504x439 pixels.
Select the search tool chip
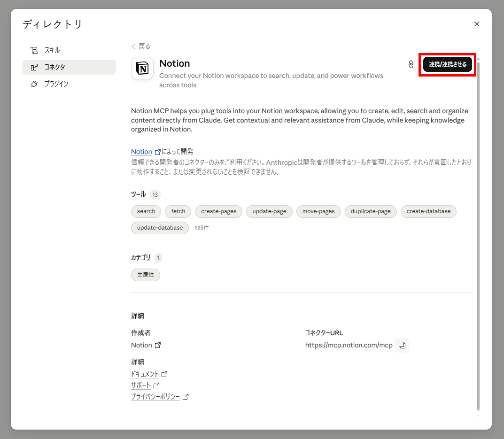coord(146,211)
